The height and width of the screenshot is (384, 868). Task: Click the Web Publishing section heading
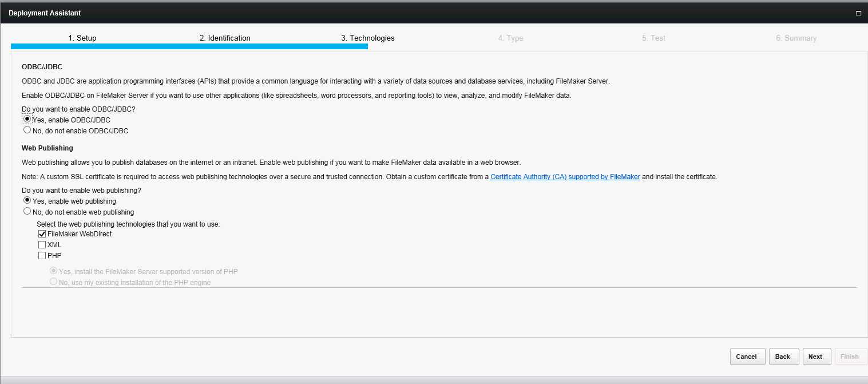click(x=47, y=148)
